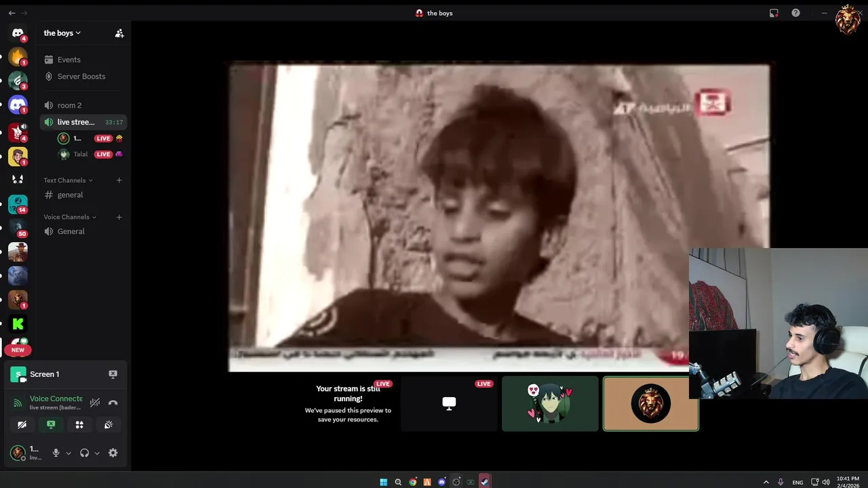
Task: Turn on camera
Action: coord(22,425)
